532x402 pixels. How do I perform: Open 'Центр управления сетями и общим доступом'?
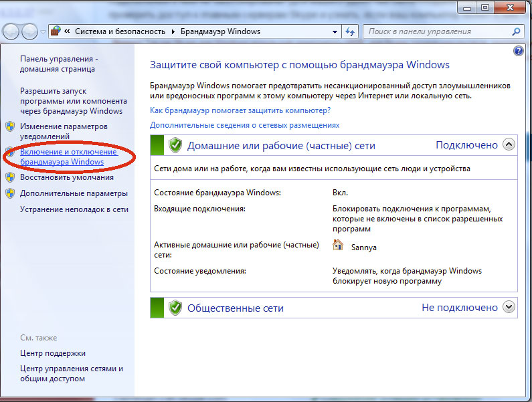point(72,373)
